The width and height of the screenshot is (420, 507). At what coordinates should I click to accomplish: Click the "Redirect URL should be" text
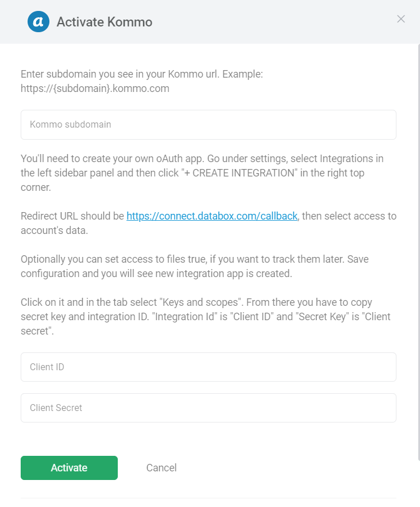72,216
